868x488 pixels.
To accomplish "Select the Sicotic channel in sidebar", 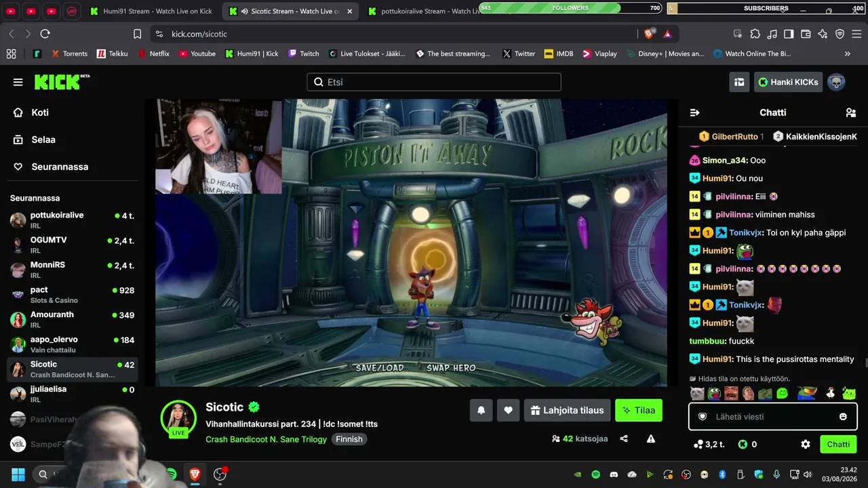I will 72,369.
